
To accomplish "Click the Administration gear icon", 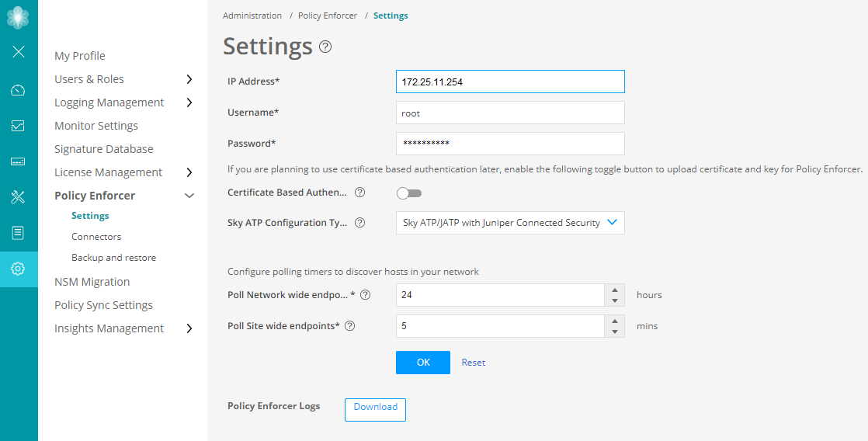I will click(19, 269).
